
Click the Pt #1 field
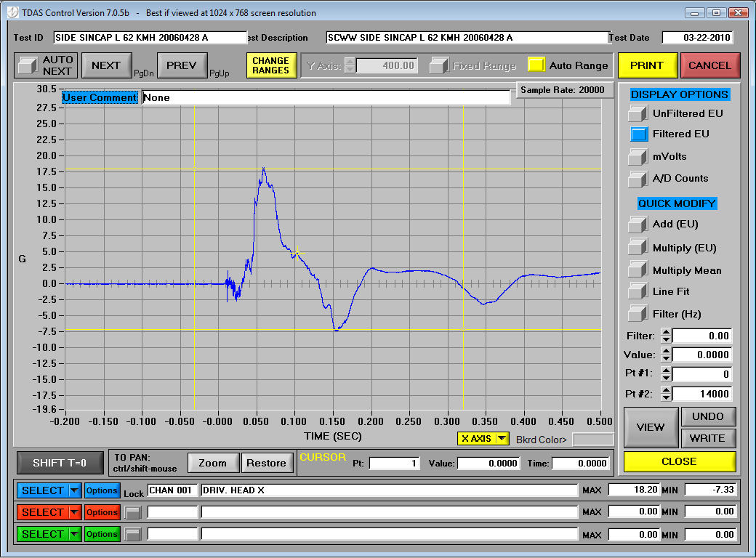[x=702, y=374]
